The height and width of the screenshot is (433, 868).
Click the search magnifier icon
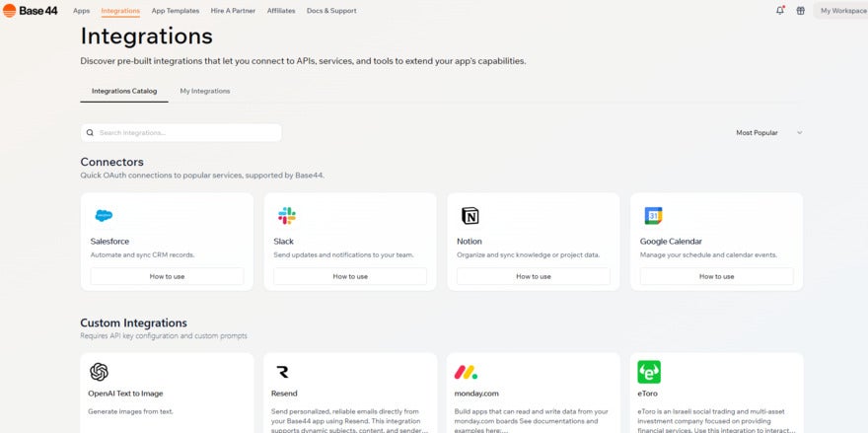(90, 133)
